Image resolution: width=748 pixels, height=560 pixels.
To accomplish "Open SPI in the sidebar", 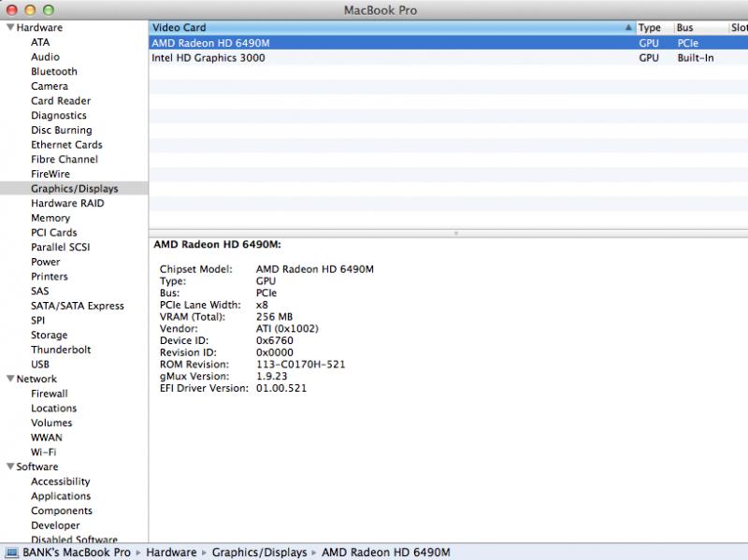I will 37,321.
